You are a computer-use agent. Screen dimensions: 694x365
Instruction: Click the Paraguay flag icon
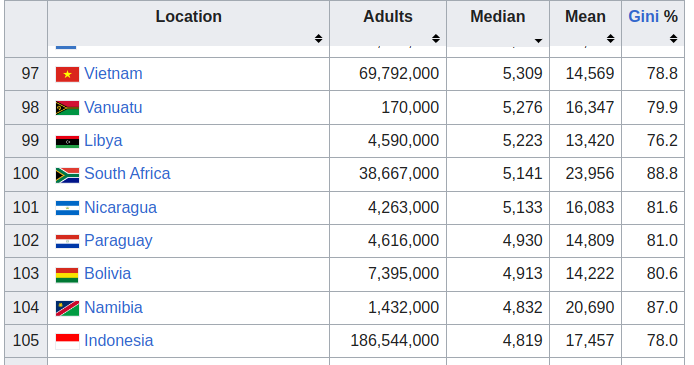(x=67, y=241)
